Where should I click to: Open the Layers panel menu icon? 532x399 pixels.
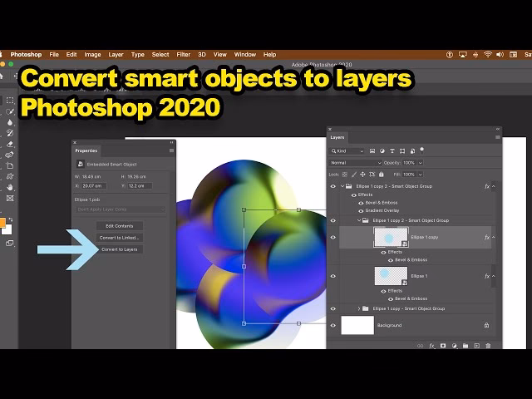point(497,137)
